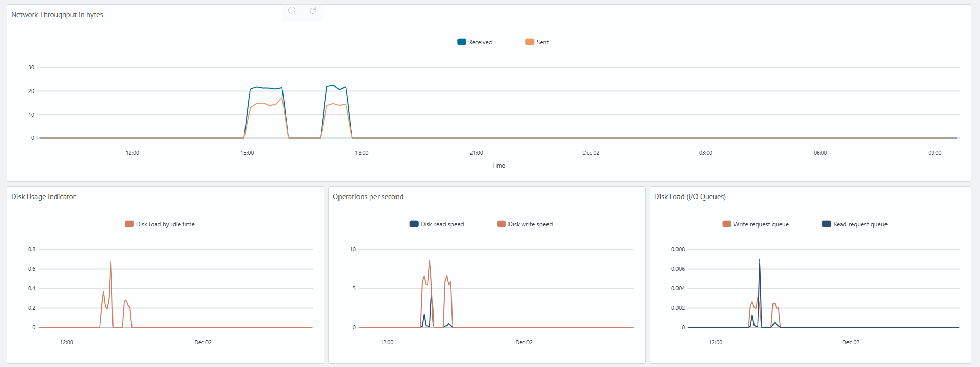Toggle Write request queue legend
This screenshot has height=367, width=980.
[756, 224]
